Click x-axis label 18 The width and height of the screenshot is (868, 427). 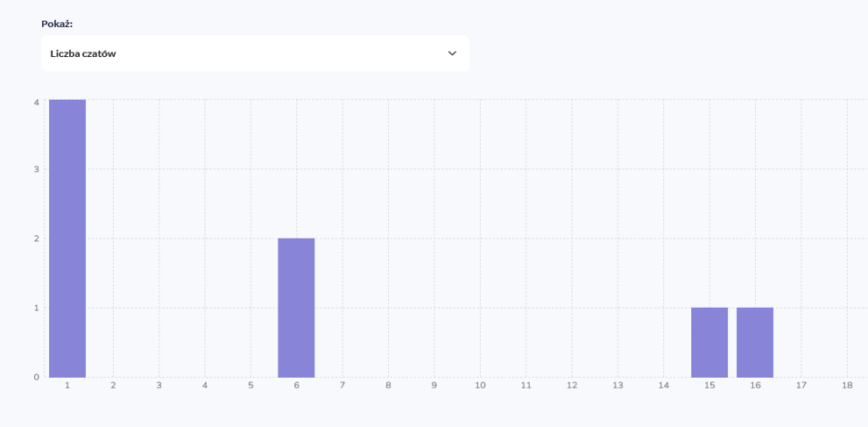pos(847,385)
